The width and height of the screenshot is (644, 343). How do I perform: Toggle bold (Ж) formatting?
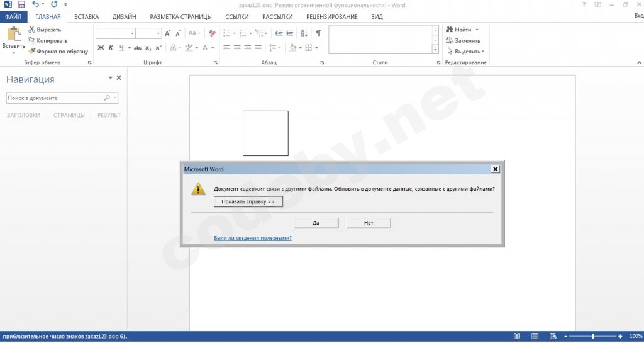(101, 48)
